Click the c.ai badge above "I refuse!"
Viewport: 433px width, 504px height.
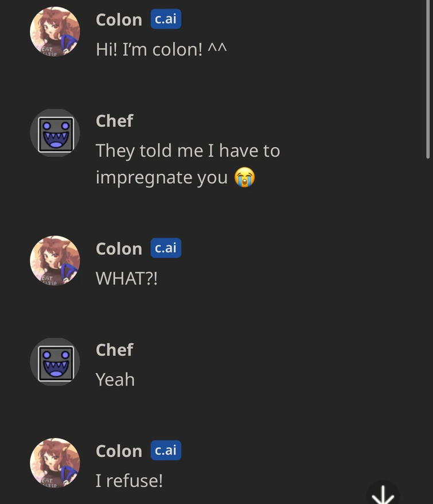pyautogui.click(x=166, y=451)
